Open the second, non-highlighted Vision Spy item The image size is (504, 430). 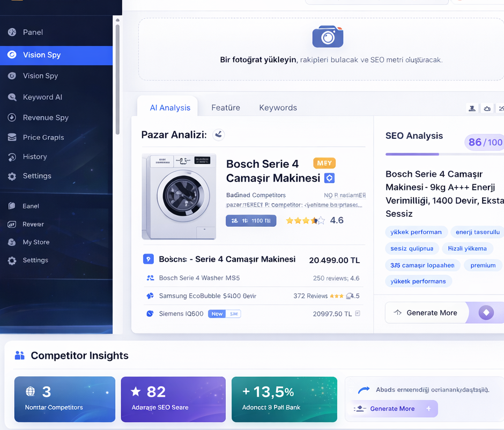[56, 76]
